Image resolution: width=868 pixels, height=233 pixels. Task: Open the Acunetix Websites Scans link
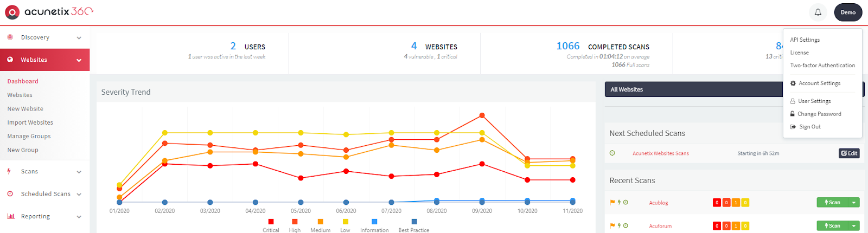[x=660, y=153]
